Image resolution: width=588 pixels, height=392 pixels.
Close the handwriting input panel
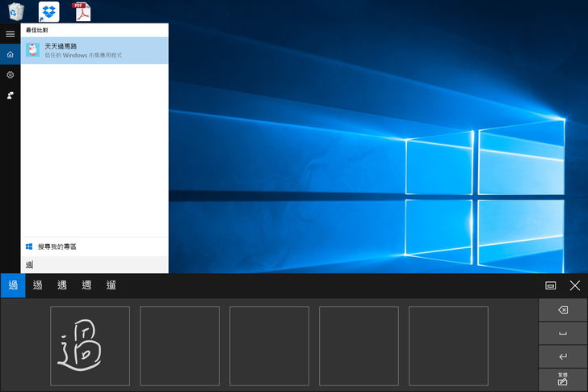(575, 285)
